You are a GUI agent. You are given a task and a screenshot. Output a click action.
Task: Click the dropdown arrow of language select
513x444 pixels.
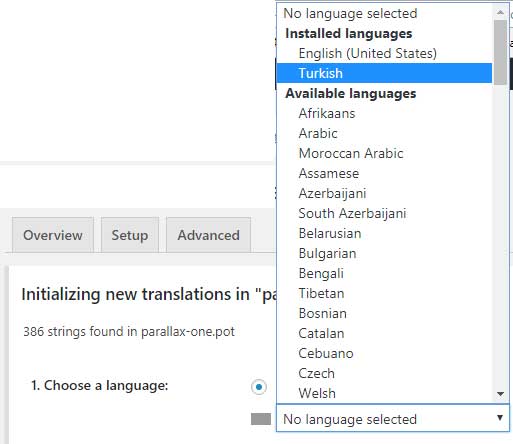[500, 418]
